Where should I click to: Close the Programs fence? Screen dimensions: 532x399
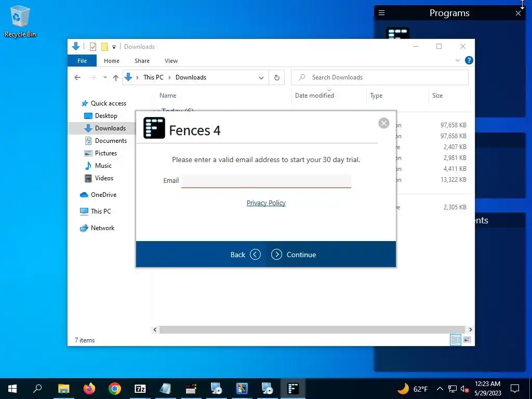point(518,13)
